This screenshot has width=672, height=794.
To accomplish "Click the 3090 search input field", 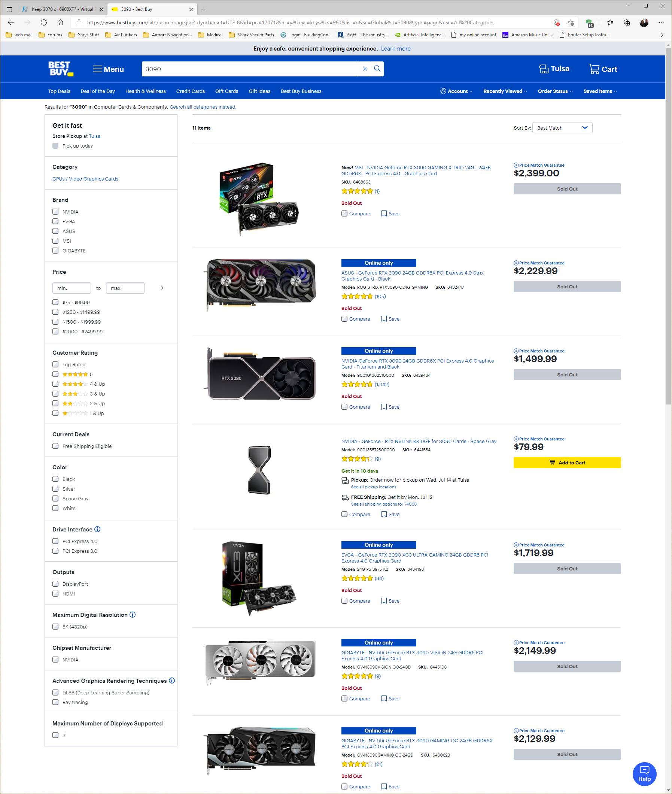I will 251,69.
